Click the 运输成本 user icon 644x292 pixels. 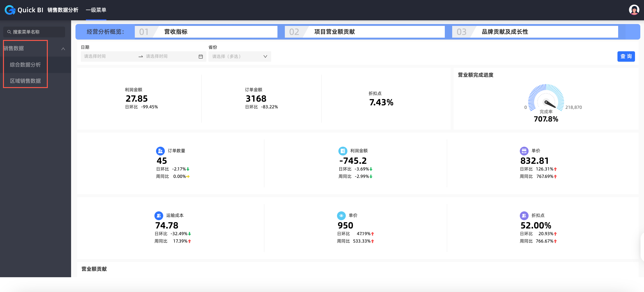(159, 216)
